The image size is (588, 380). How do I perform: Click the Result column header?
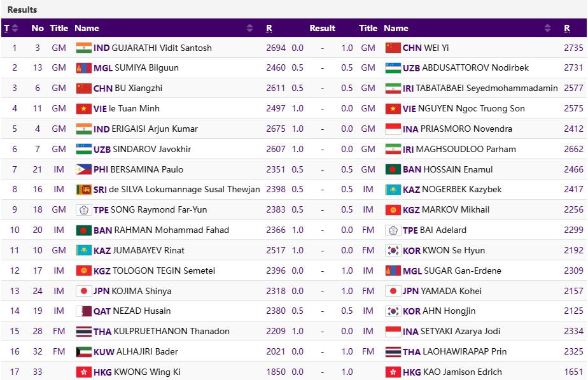[x=322, y=28]
